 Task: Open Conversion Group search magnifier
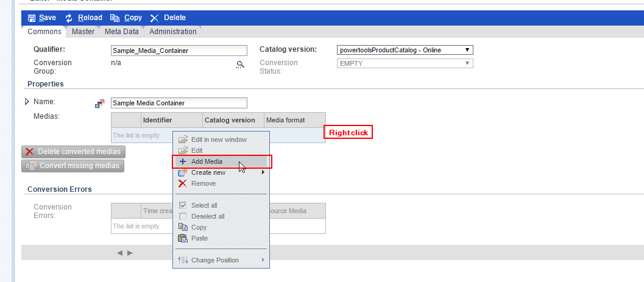(x=240, y=65)
